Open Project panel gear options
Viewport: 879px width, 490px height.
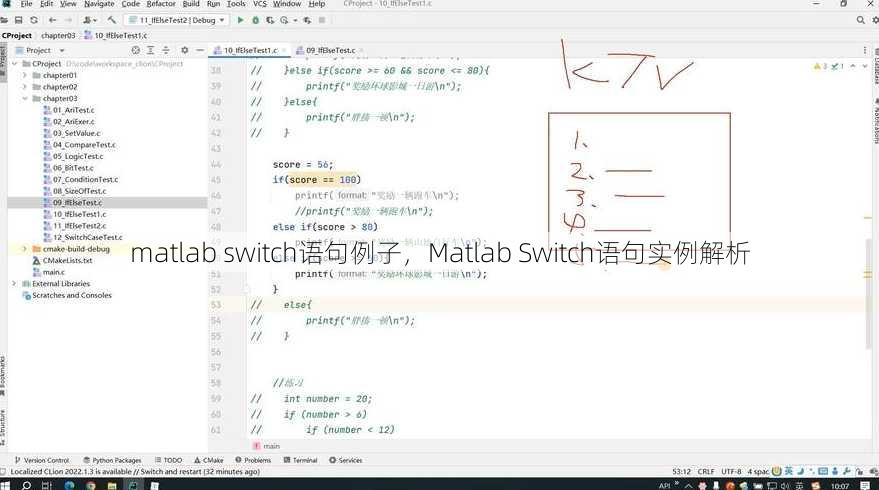(184, 50)
